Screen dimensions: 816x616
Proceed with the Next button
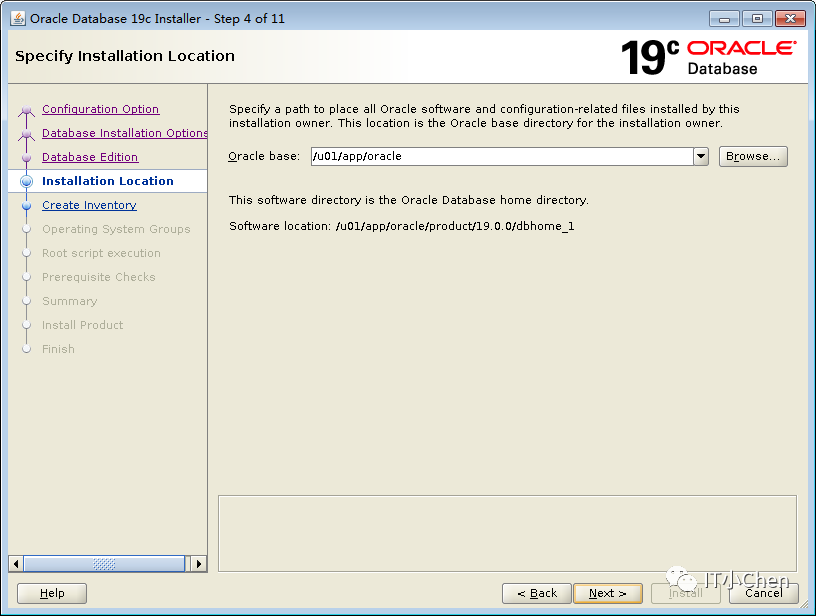tap(608, 593)
